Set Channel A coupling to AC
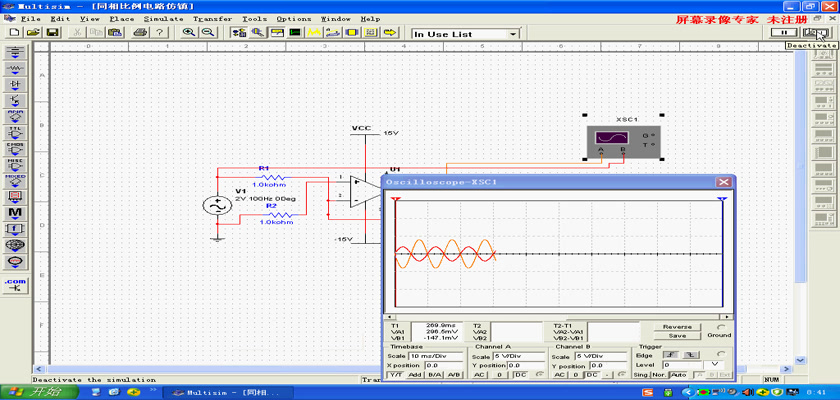840x400 pixels. pyautogui.click(x=479, y=375)
